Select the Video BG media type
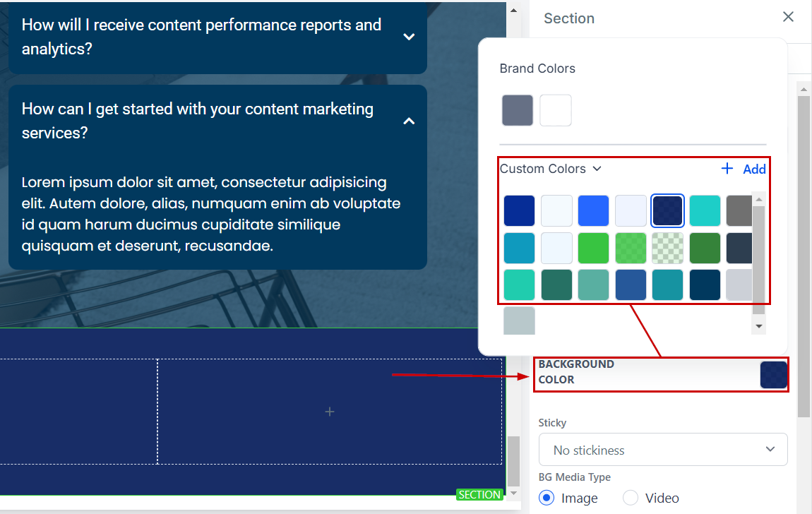This screenshot has height=514, width=812. click(x=631, y=498)
